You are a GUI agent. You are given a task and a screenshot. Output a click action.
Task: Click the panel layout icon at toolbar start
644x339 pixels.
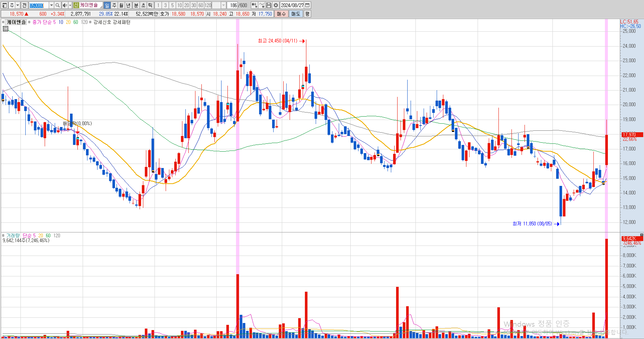(x=4, y=5)
